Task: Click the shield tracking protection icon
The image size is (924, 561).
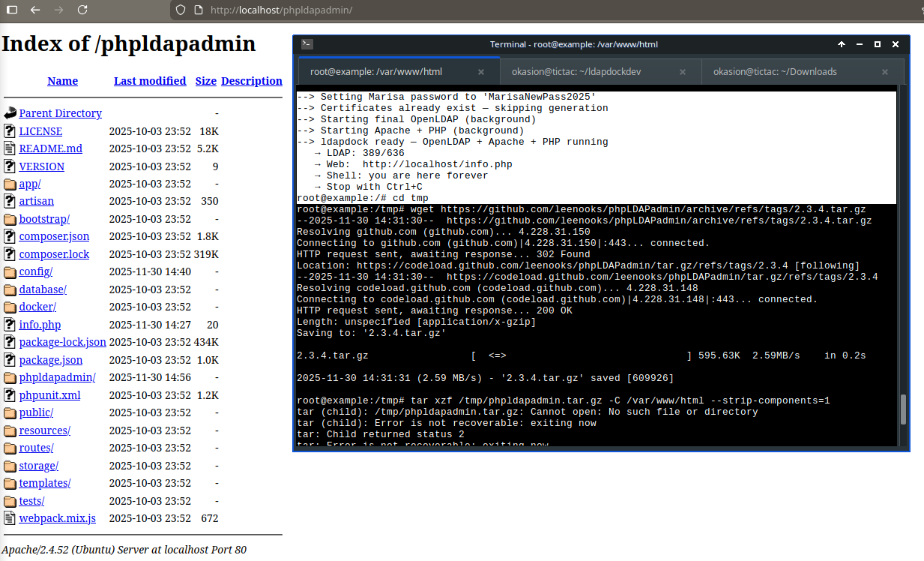Action: pos(179,10)
